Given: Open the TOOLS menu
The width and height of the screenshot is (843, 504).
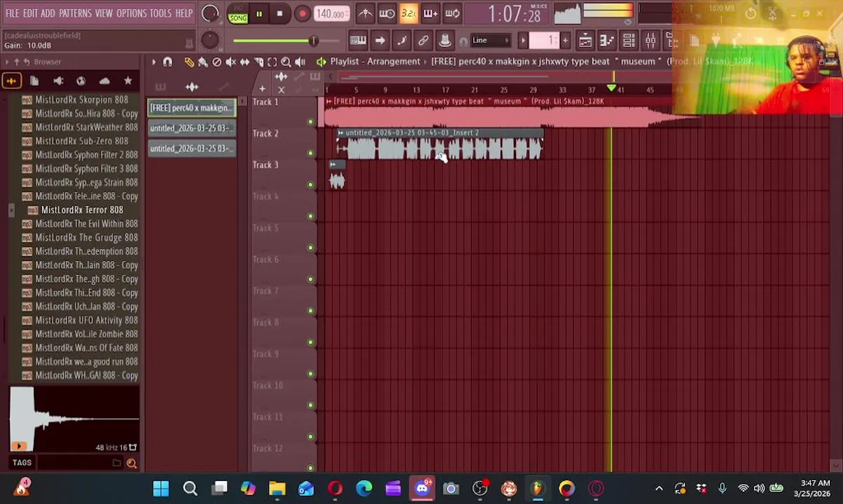Looking at the screenshot, I should (160, 13).
